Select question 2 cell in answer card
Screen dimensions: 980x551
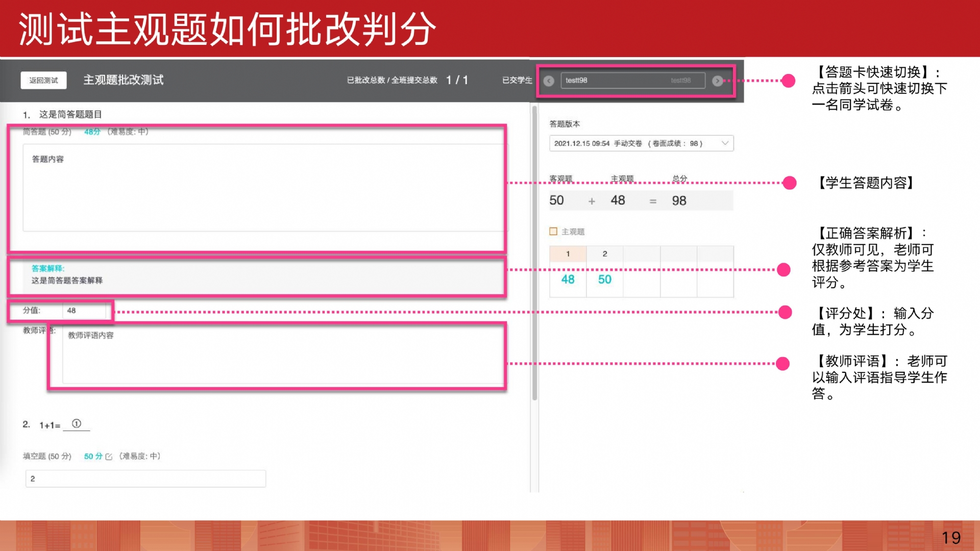point(605,254)
